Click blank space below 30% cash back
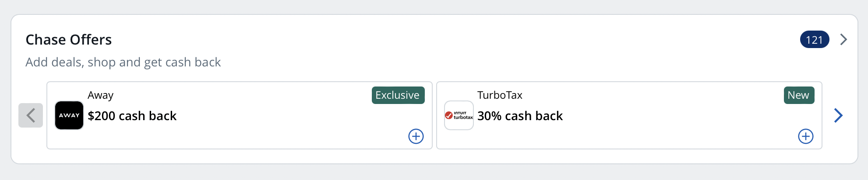Viewport: 868px width, 180px height. pos(520,137)
